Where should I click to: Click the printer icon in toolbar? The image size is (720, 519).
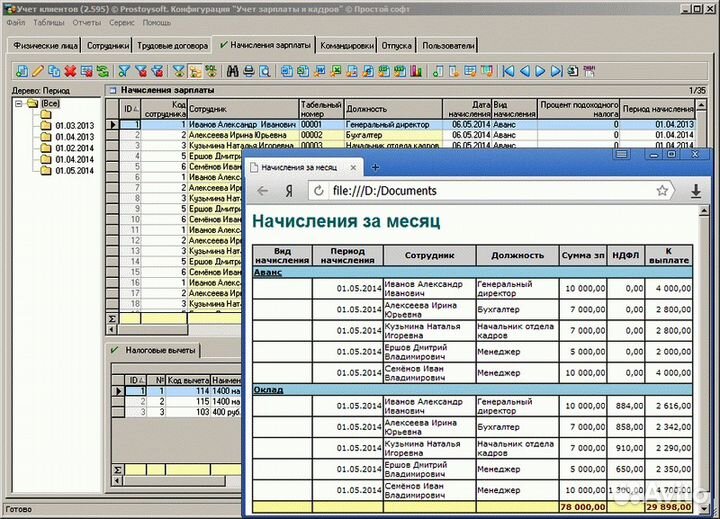pos(249,71)
